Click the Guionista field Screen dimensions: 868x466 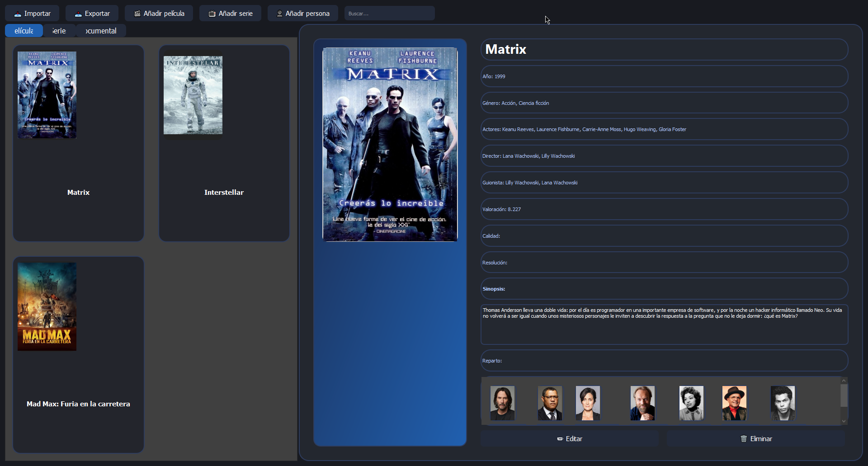coord(664,183)
